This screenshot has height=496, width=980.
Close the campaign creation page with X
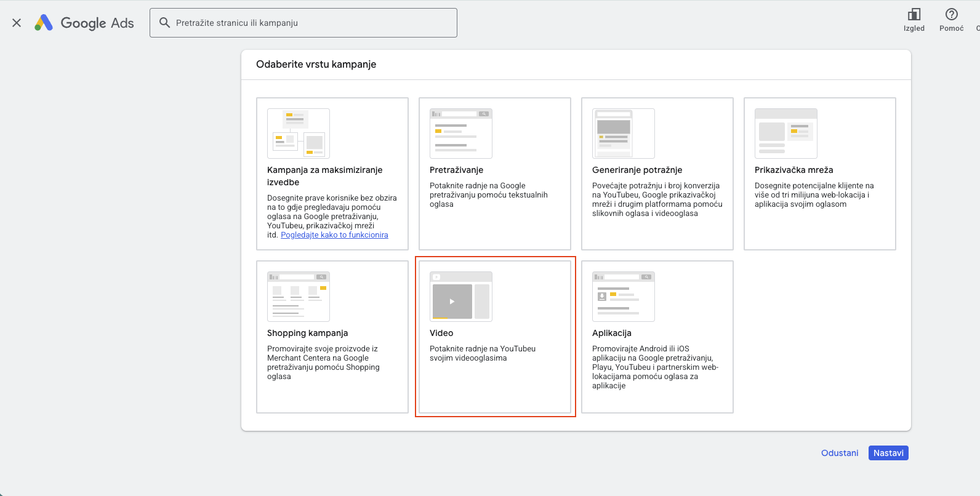[x=17, y=23]
